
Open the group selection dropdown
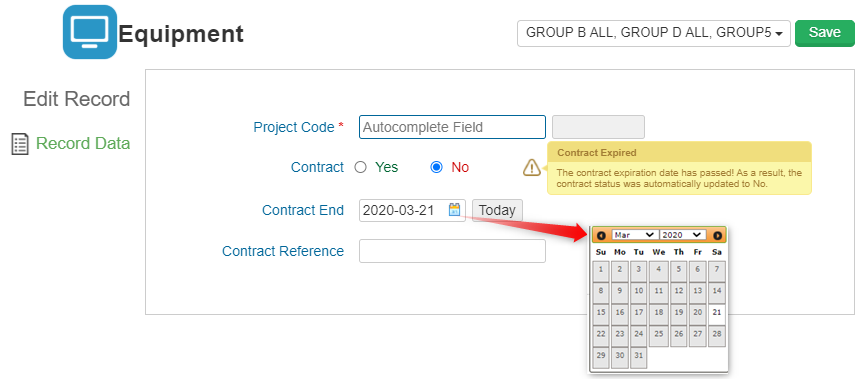click(x=654, y=33)
